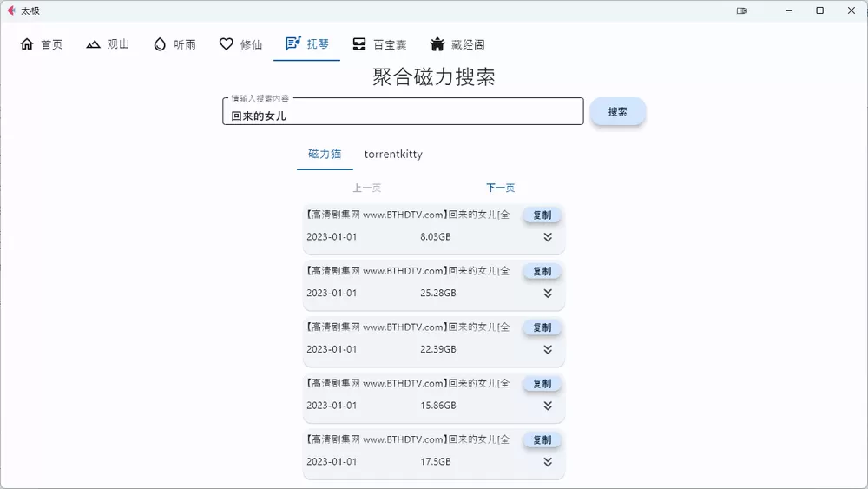This screenshot has height=489, width=868.
Task: Click 上一页 pagination link
Action: pyautogui.click(x=367, y=188)
